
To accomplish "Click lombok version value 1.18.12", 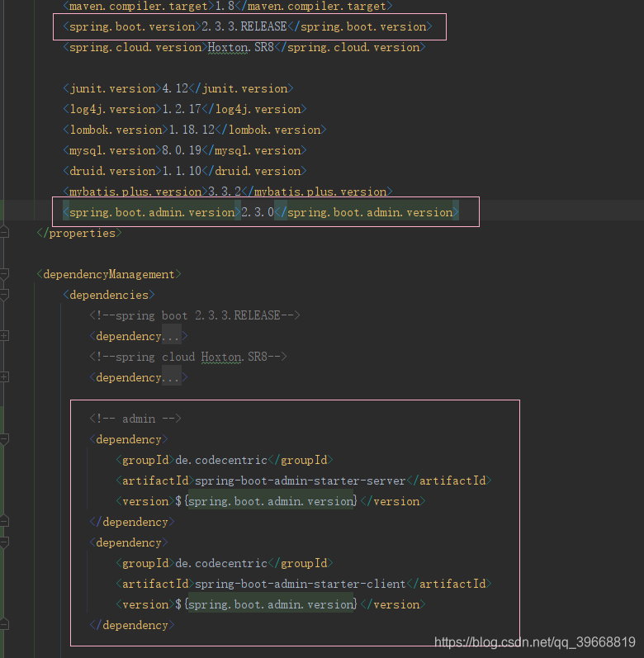I will (x=192, y=130).
